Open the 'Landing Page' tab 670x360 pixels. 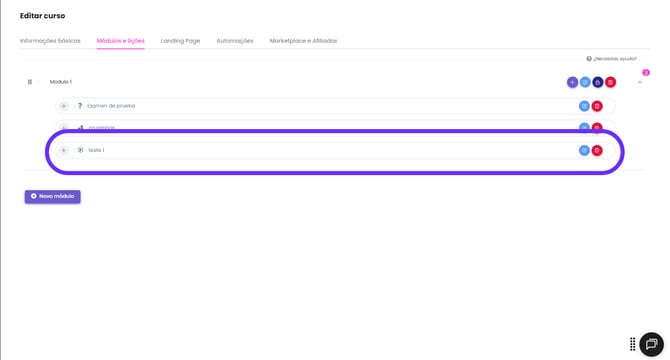click(x=180, y=41)
